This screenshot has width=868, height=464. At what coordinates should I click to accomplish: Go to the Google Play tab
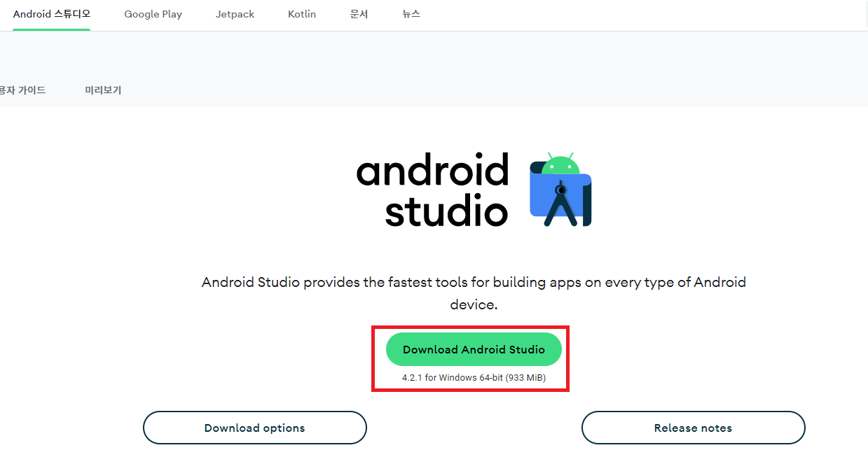(x=153, y=14)
